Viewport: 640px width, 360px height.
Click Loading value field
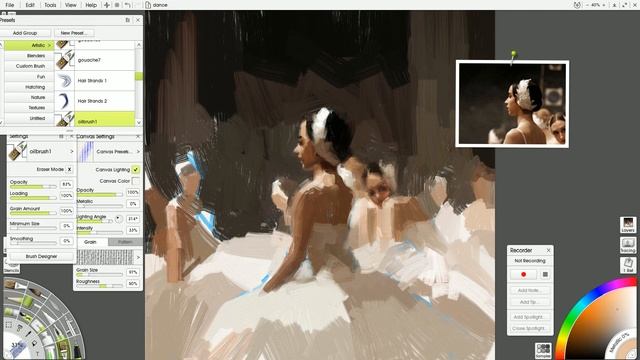click(x=67, y=196)
